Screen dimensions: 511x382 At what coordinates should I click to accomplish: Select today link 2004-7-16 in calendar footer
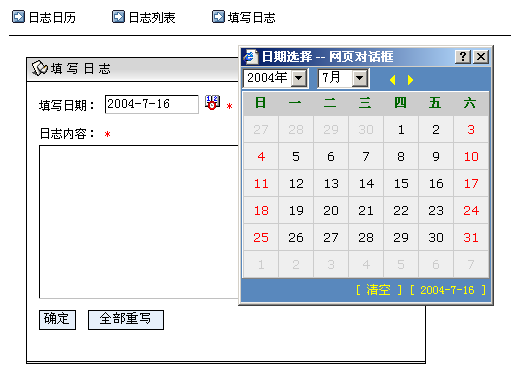tap(447, 290)
